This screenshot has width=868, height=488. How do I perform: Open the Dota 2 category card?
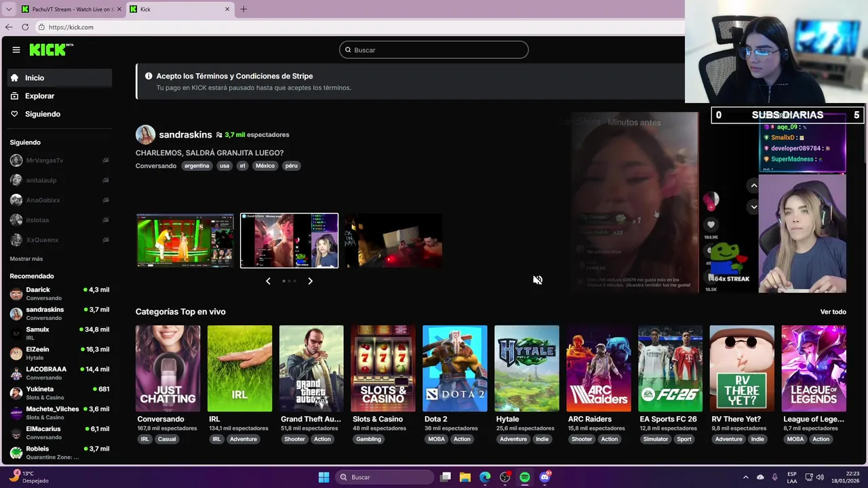pos(455,369)
